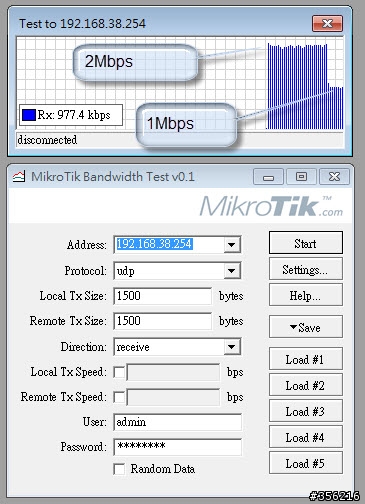The width and height of the screenshot is (365, 504).
Task: Minimize the MikroTik Bandwidth Test window
Action: pos(268,176)
